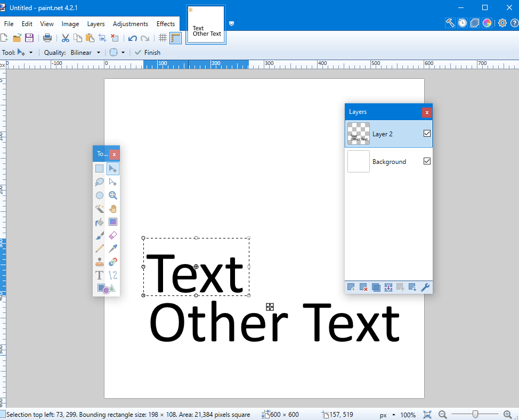Select the Zoom tool in Tools panel
Viewport: 519px width, 420px height.
(113, 195)
